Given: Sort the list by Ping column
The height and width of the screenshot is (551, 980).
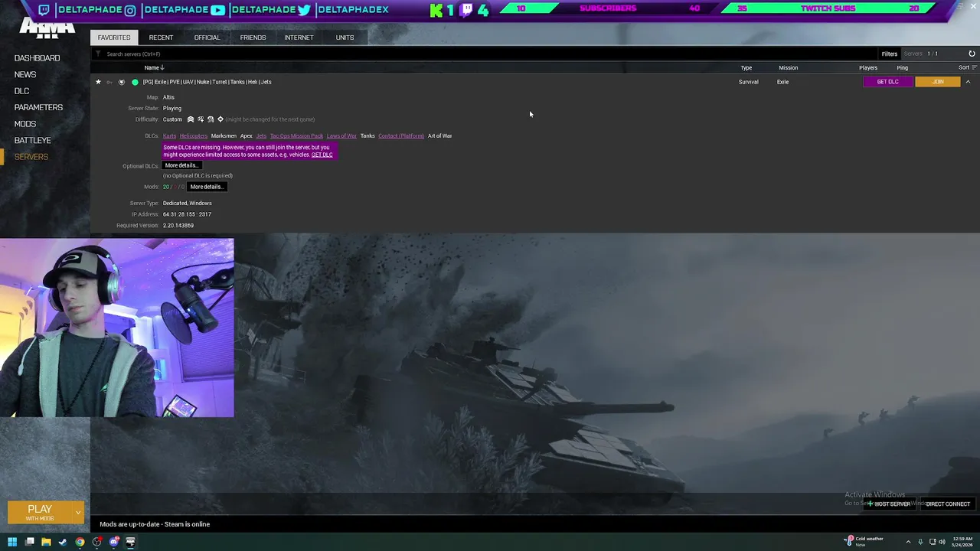Looking at the screenshot, I should pos(903,67).
